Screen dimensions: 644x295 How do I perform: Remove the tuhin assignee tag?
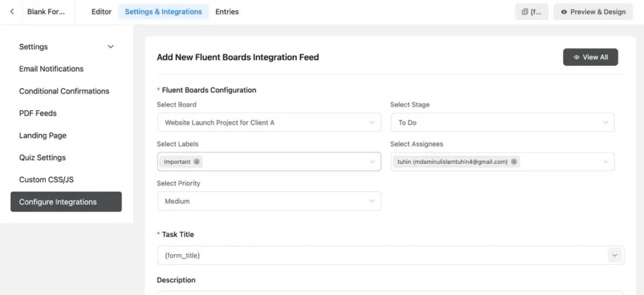(514, 162)
